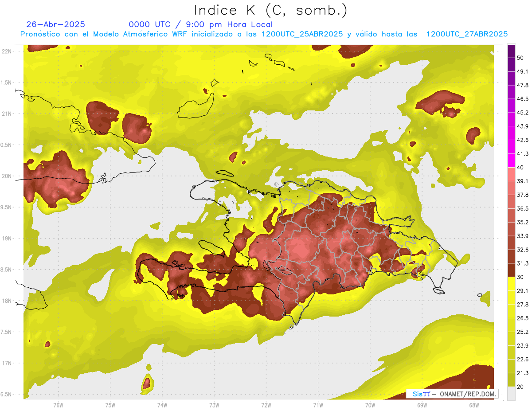This screenshot has height=411, width=532.
Task: Click the longitude label "69W"
Action: [422, 405]
